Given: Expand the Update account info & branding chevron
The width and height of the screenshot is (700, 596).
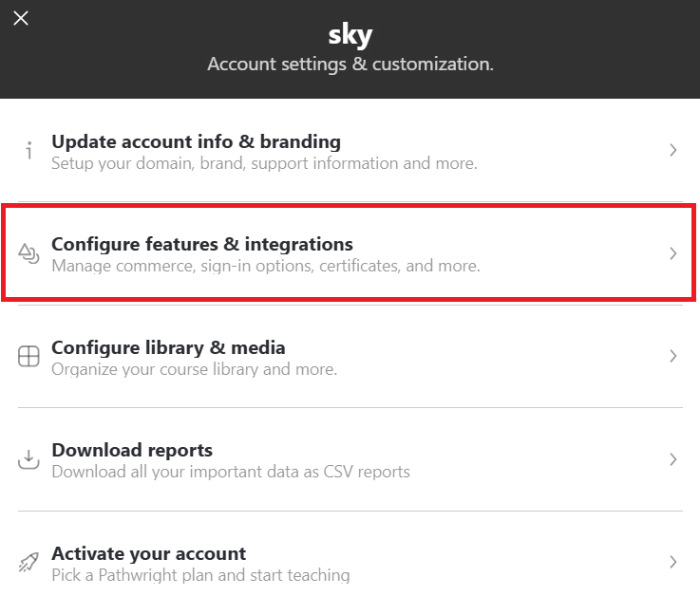Looking at the screenshot, I should 672,150.
